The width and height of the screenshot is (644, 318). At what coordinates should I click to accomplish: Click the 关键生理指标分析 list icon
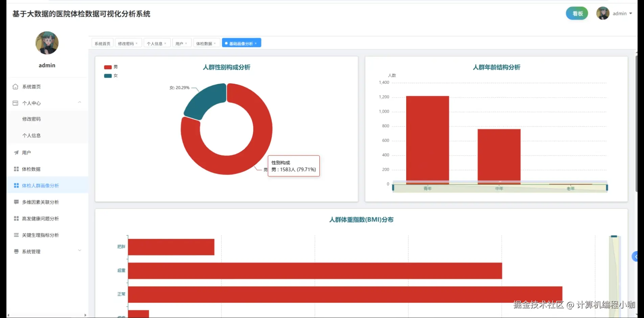coord(16,235)
